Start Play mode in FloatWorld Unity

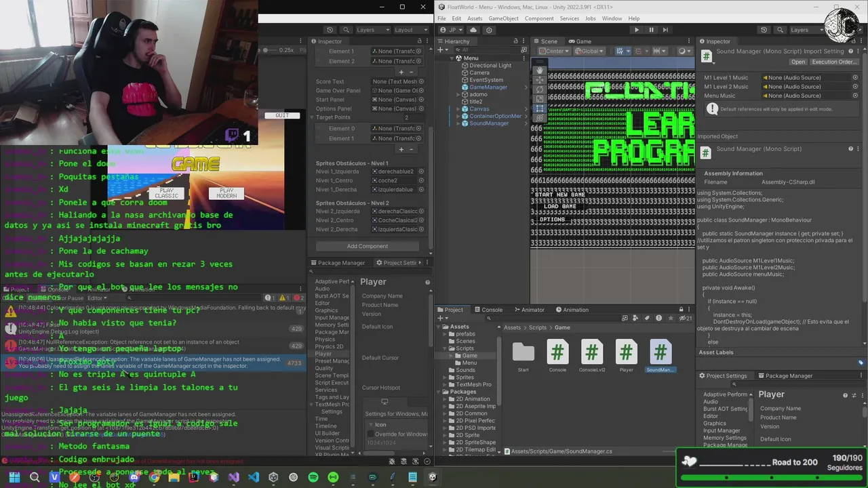click(x=635, y=30)
